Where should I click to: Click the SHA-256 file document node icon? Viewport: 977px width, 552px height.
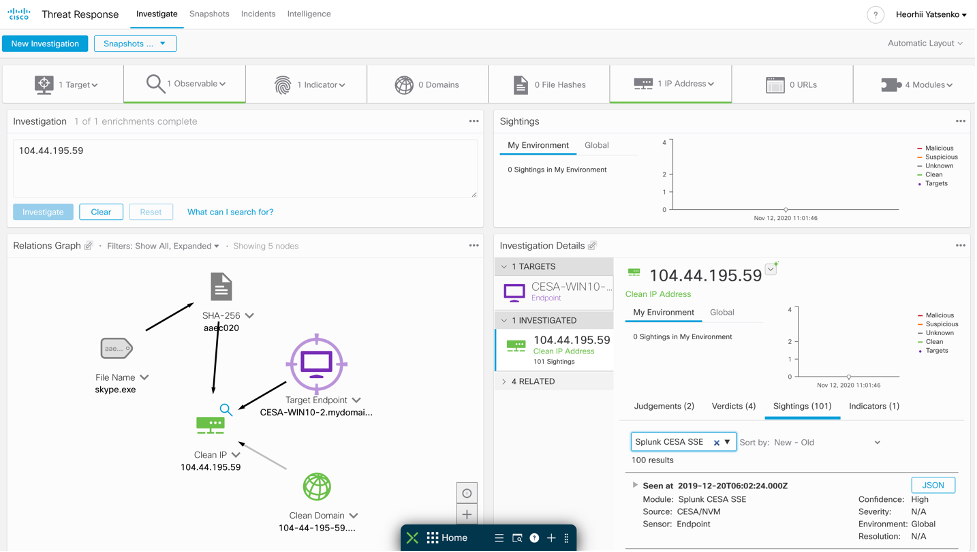[x=221, y=288]
